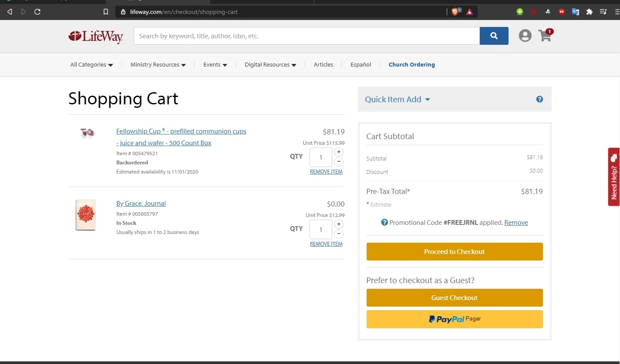The height and width of the screenshot is (364, 620).
Task: Submit search with the magnifier button
Action: [x=494, y=36]
